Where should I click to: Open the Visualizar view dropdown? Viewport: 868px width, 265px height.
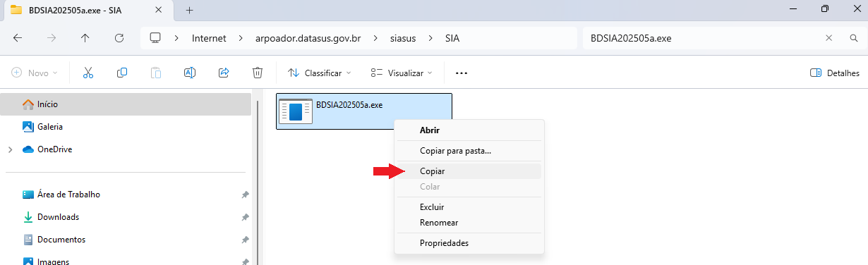(402, 73)
